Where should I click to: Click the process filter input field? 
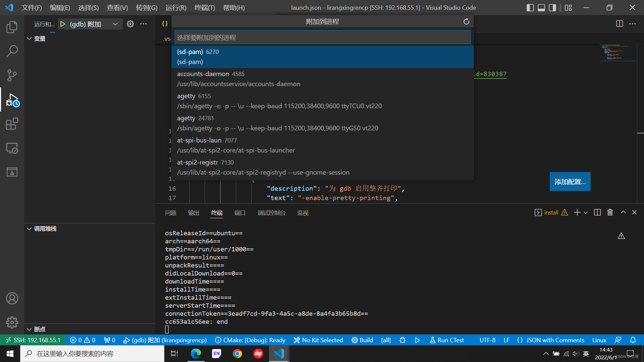click(322, 37)
